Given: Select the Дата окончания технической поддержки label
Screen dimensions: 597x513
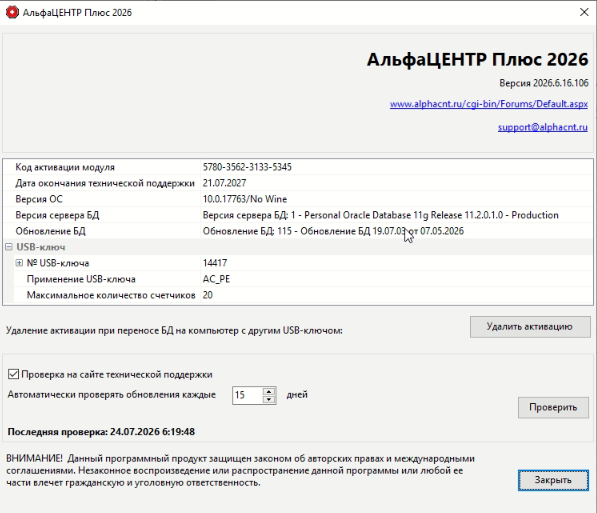Looking at the screenshot, I should pyautogui.click(x=105, y=183).
